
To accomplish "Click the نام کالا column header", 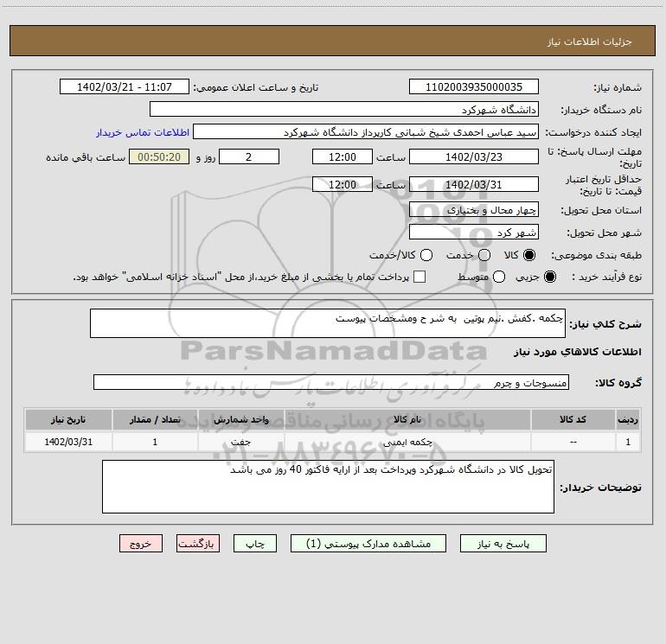I will point(407,419).
